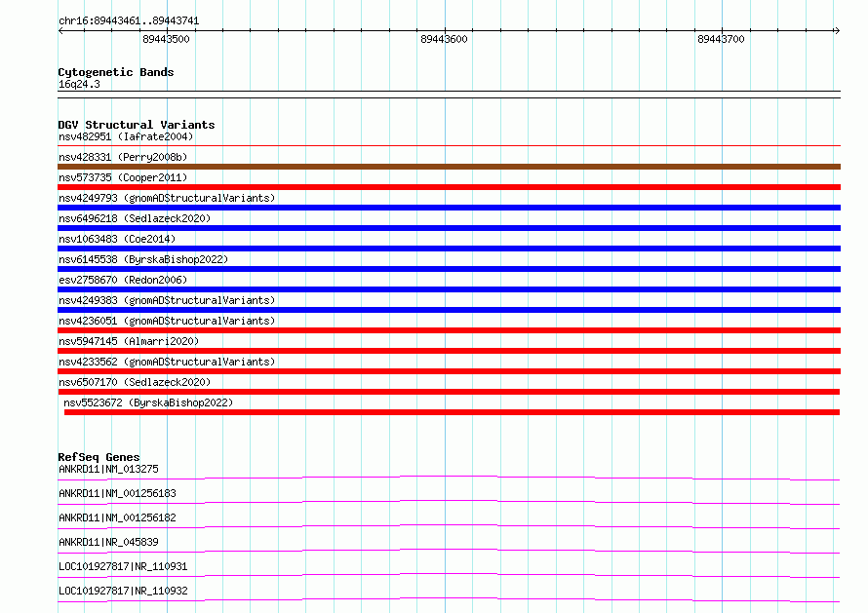Select the RefSeq Genes track title
Image resolution: width=868 pixels, height=613 pixels.
point(99,457)
